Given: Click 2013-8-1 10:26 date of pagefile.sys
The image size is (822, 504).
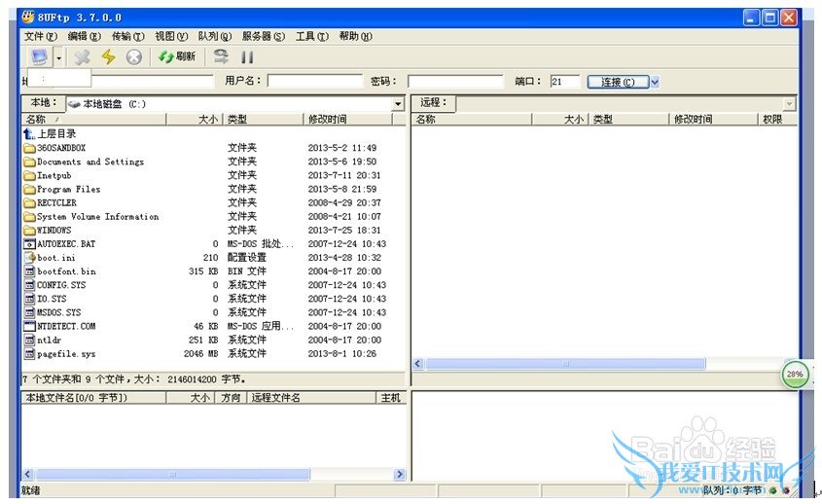Looking at the screenshot, I should 341,353.
